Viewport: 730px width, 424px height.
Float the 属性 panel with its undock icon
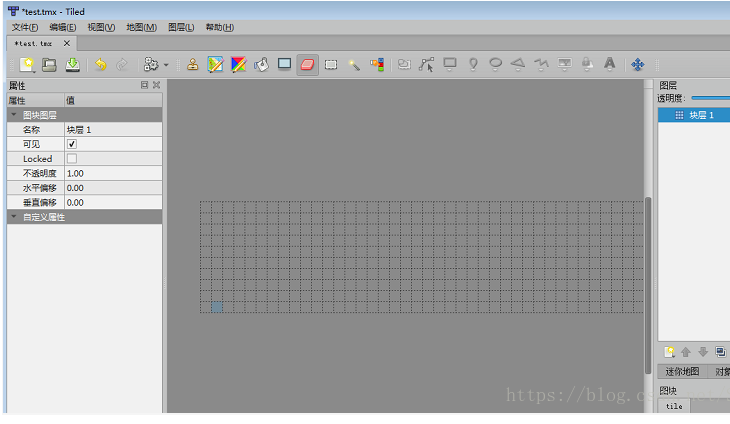[x=144, y=85]
